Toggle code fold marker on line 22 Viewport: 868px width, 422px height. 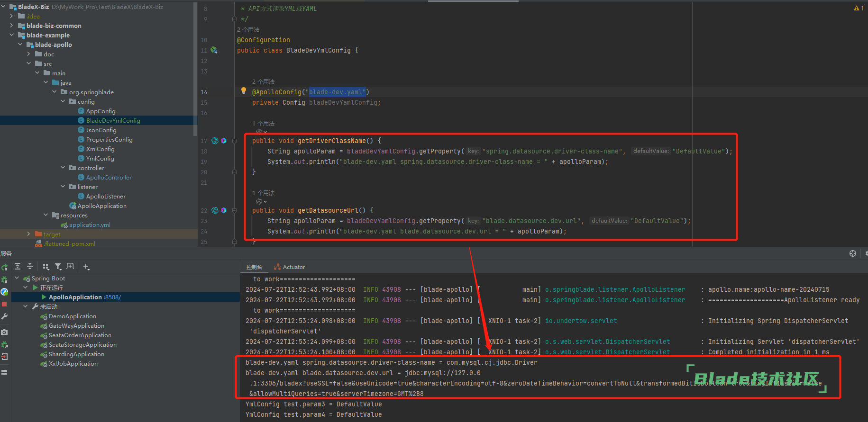click(x=234, y=210)
